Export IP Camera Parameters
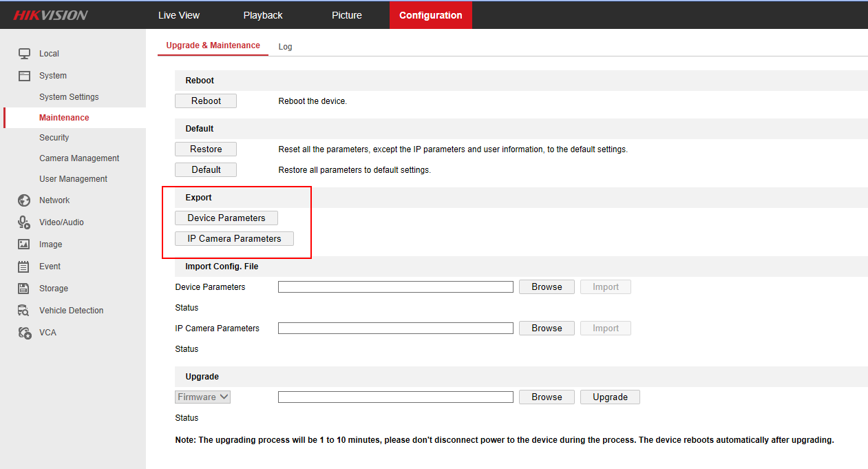 (234, 239)
